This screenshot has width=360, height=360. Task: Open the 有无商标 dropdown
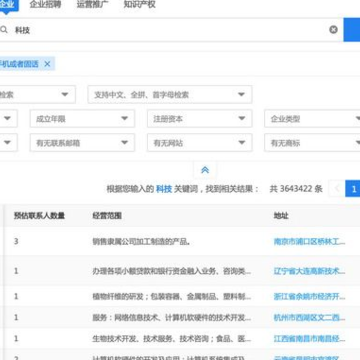point(312,143)
